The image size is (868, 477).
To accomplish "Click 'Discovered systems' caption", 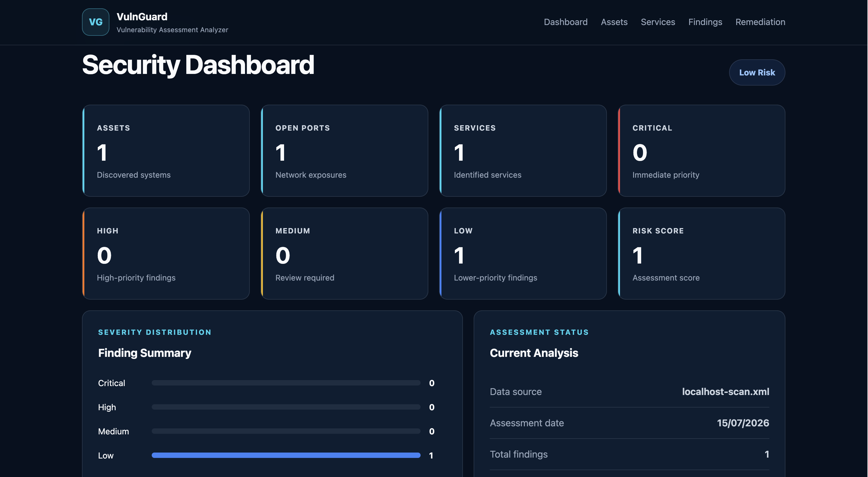I will coord(134,175).
